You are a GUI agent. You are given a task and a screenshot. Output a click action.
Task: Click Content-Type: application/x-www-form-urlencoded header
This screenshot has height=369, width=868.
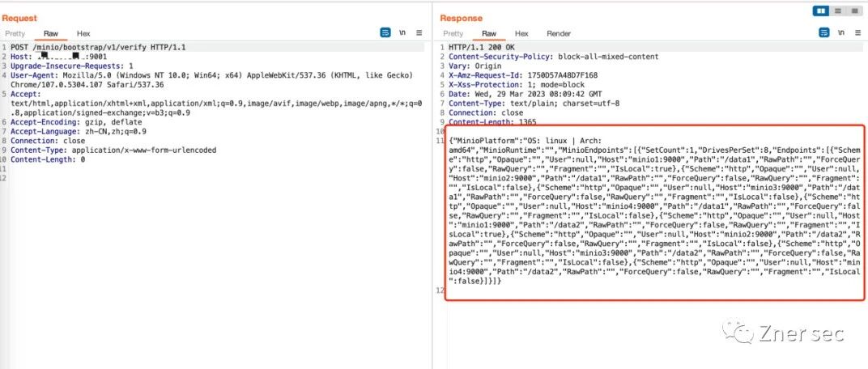coord(113,150)
